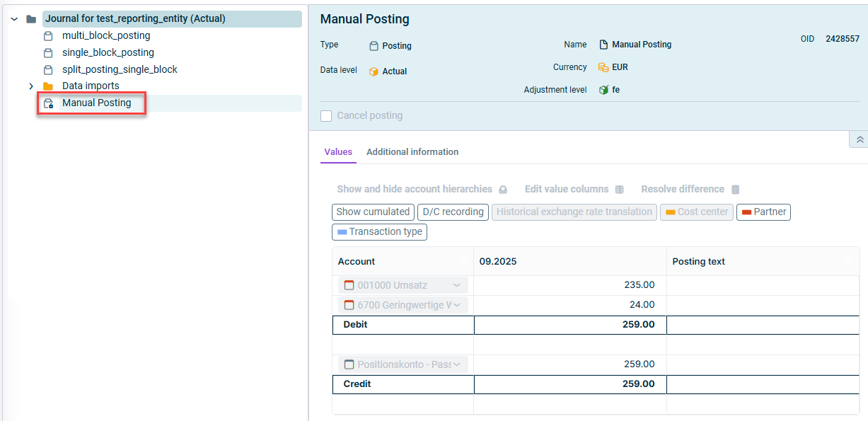
Task: Expand the Data imports folder
Action: pyautogui.click(x=31, y=86)
